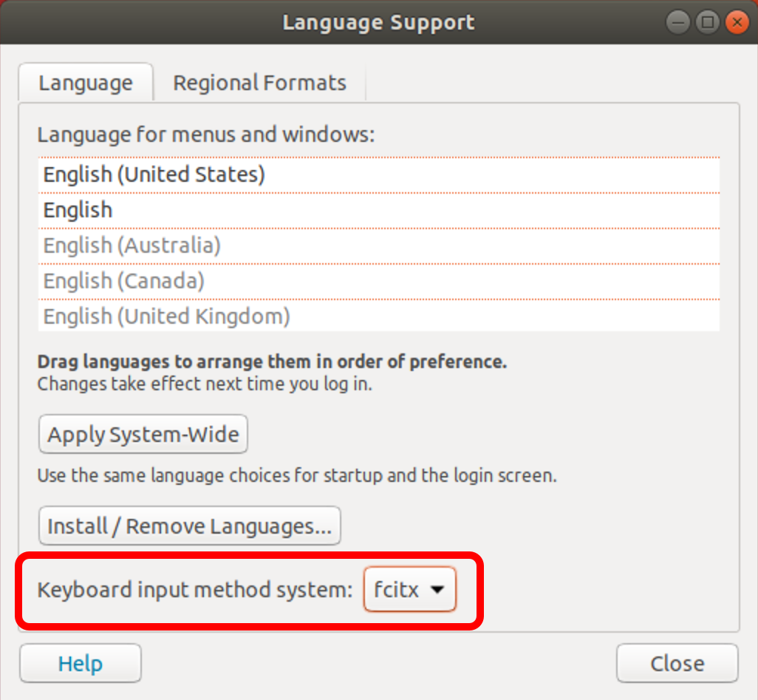This screenshot has height=700, width=758.
Task: Select English (United Kingdom) entry
Action: (x=379, y=316)
